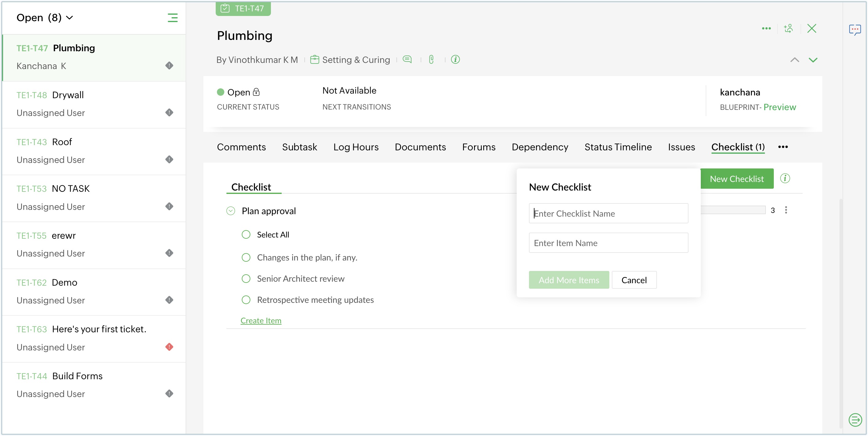Image resolution: width=868 pixels, height=436 pixels.
Task: Check 'Retrospective meeting updates' item
Action: (246, 300)
